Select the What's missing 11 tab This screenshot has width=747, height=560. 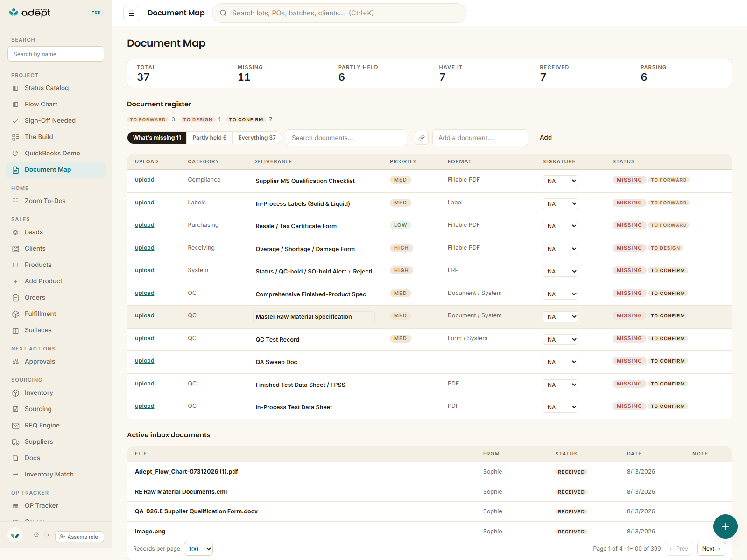tap(157, 138)
